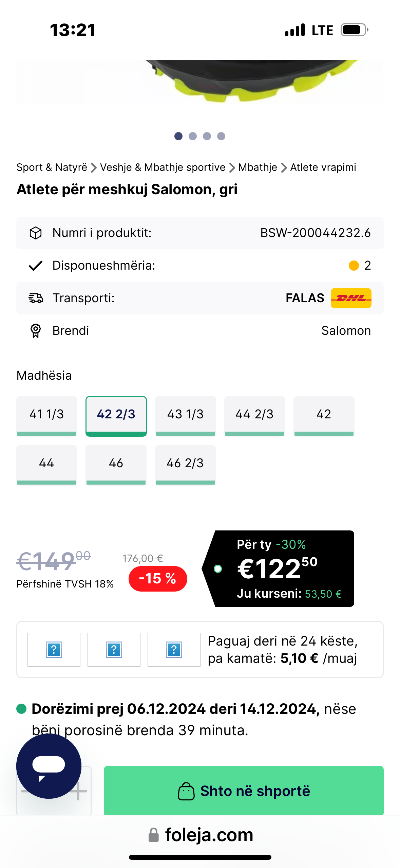
Task: Tap the transport truck icon
Action: click(x=36, y=298)
